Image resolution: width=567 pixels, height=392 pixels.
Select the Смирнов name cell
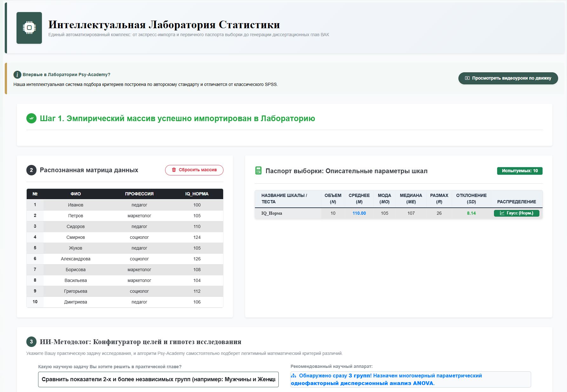click(x=76, y=237)
